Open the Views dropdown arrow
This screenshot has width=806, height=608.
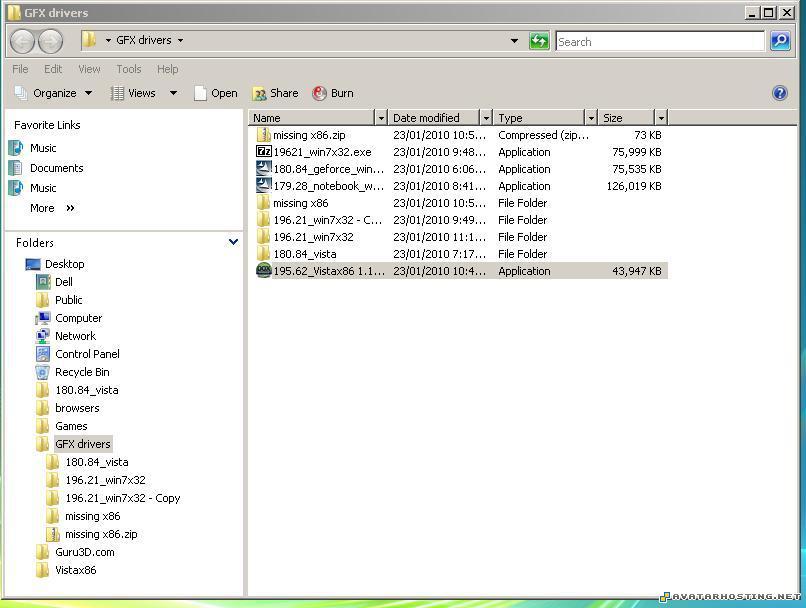pos(173,93)
